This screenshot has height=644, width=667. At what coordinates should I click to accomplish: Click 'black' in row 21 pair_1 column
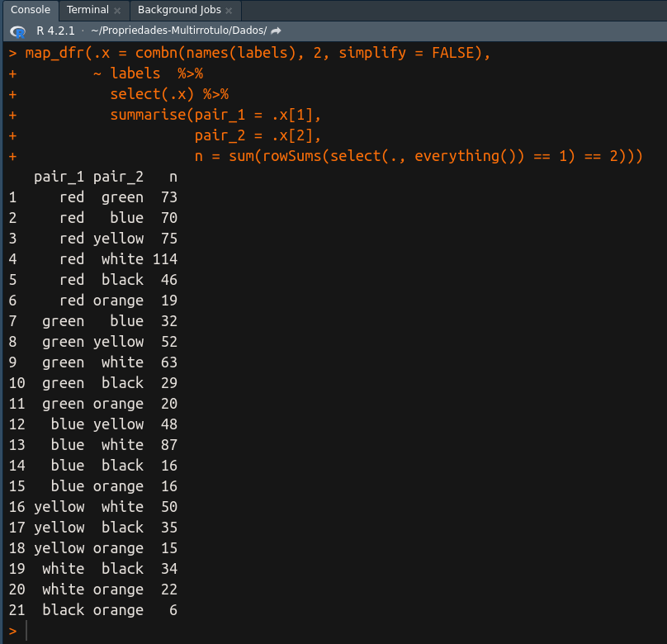[x=63, y=610]
